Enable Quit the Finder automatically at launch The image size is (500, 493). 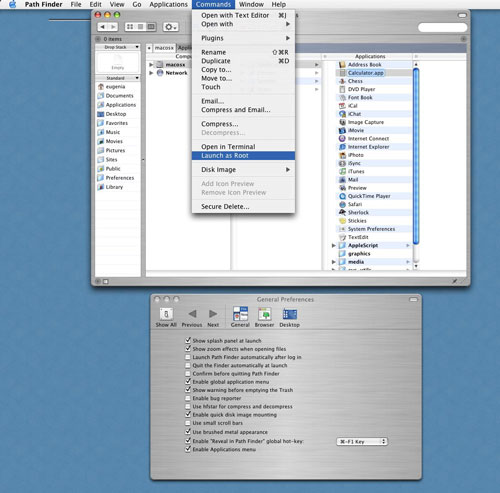[188, 365]
